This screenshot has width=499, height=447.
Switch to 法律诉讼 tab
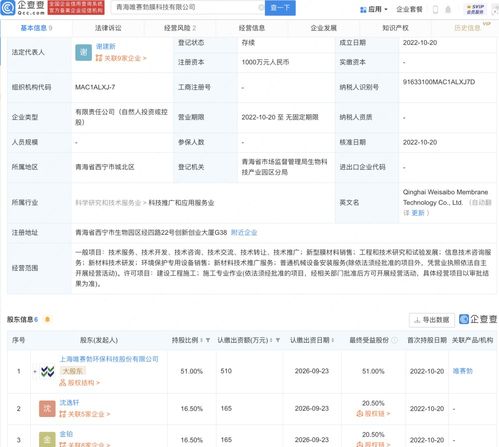108,28
